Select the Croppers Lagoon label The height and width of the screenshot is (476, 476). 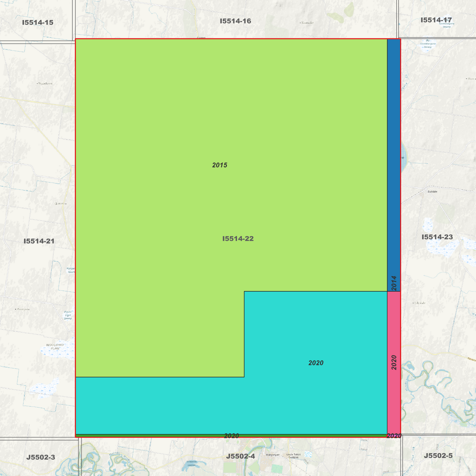(192, 463)
